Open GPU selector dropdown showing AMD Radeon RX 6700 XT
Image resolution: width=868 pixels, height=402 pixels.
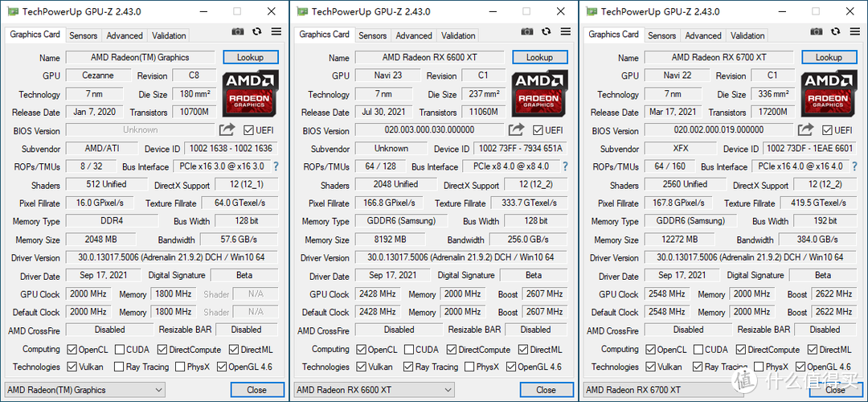663,390
